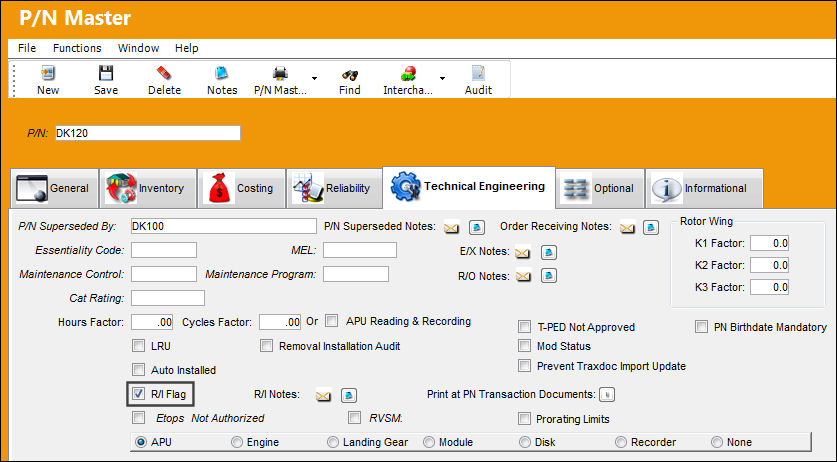Click the Cat Rating field
This screenshot has width=837, height=462.
[168, 298]
